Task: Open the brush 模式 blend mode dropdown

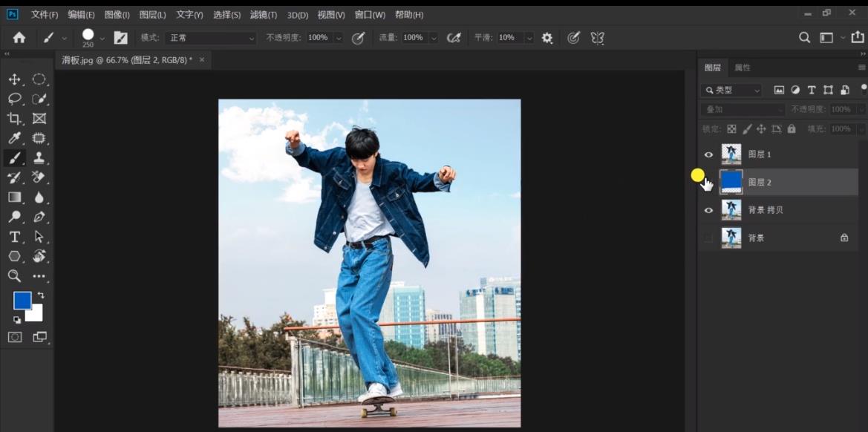Action: 211,38
